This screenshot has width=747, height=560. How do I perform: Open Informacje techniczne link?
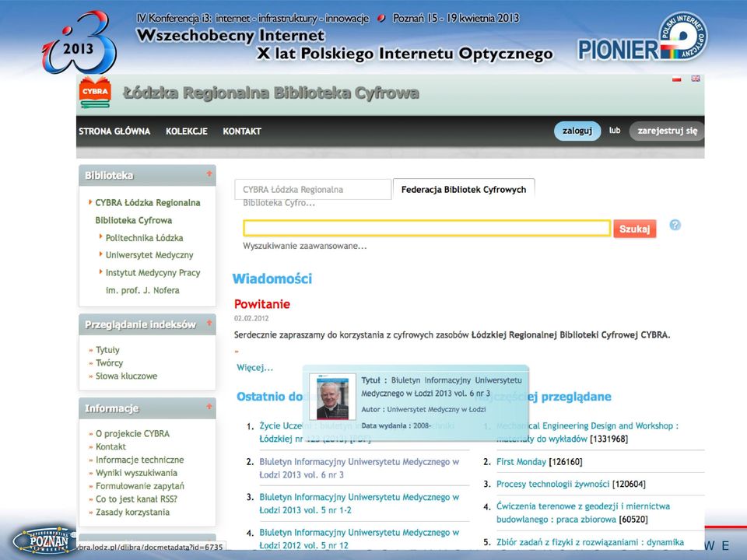(139, 460)
